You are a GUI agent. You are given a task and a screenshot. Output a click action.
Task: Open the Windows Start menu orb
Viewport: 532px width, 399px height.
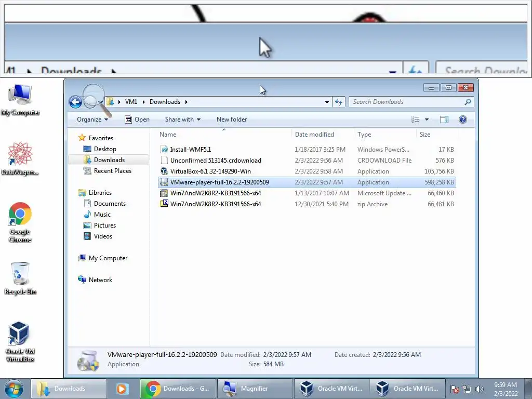pyautogui.click(x=14, y=389)
